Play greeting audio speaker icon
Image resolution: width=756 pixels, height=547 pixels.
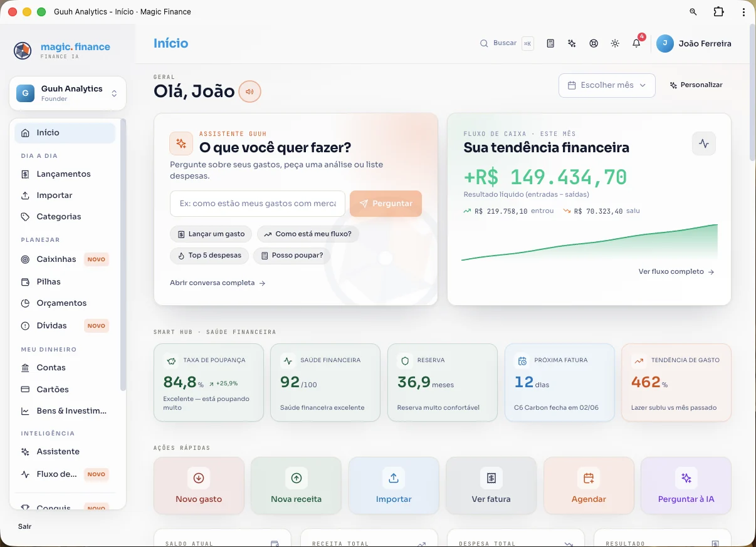coord(249,91)
